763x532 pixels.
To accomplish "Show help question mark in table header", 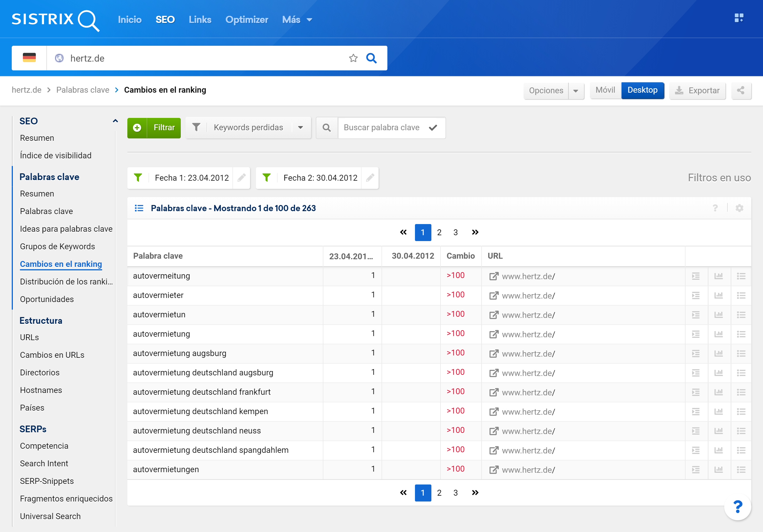I will click(715, 208).
